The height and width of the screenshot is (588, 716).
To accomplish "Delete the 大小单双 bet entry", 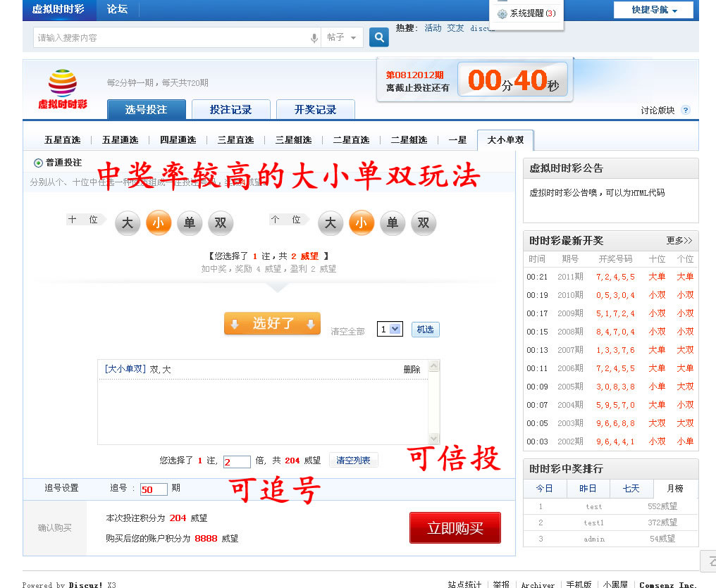I will 412,370.
